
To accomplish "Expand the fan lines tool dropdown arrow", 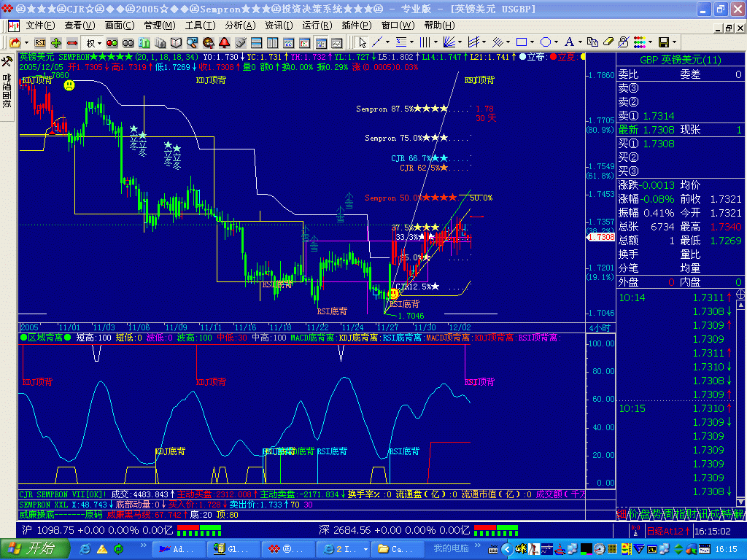I will tap(460, 42).
